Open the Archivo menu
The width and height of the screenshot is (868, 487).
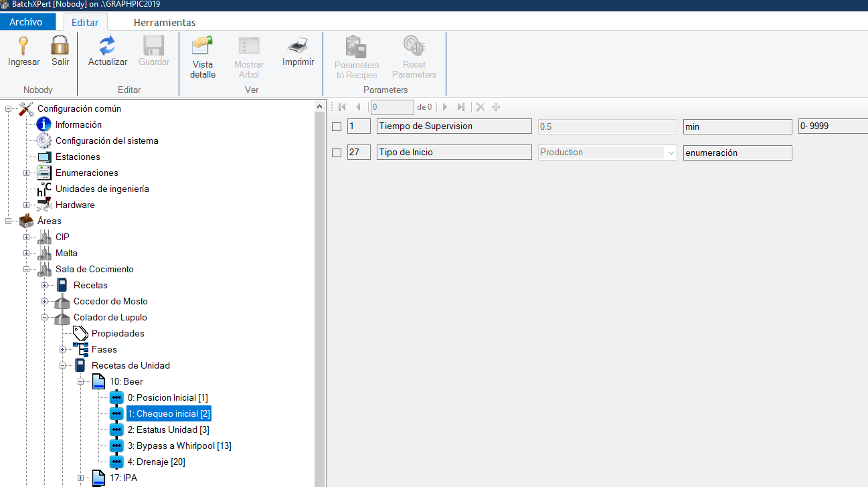[x=27, y=21]
